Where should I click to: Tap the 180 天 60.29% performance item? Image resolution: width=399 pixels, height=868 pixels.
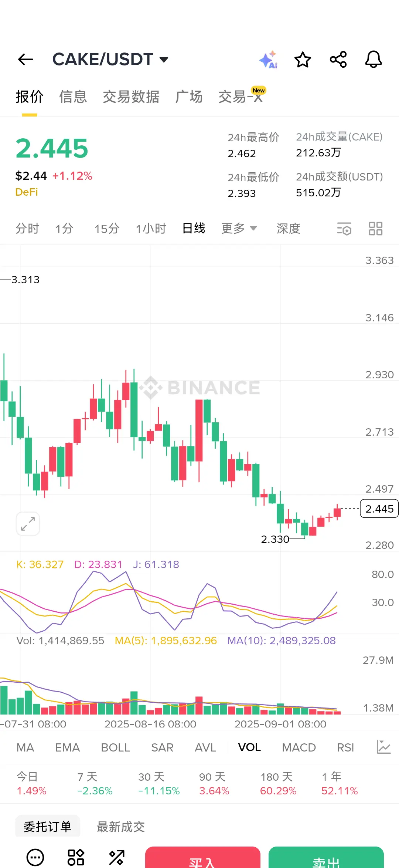click(x=278, y=784)
